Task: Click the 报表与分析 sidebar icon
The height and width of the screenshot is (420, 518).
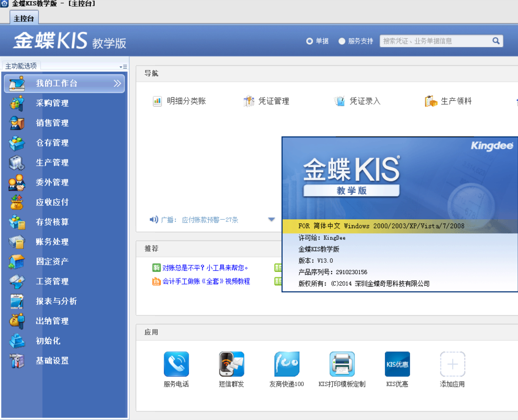Action: [x=17, y=301]
